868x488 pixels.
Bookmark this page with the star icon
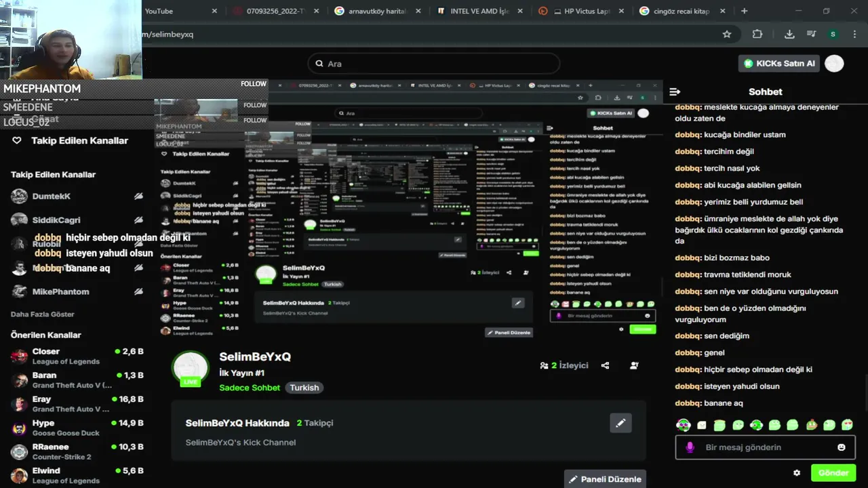pos(727,34)
